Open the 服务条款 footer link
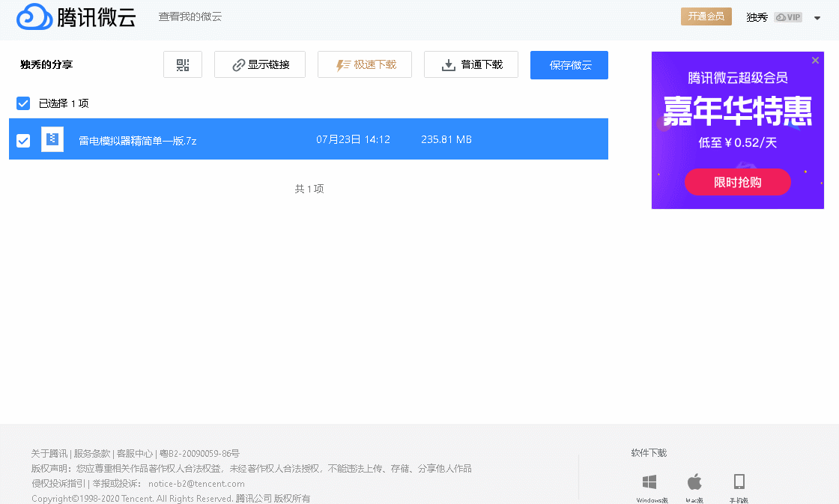The height and width of the screenshot is (504, 839). (x=92, y=454)
